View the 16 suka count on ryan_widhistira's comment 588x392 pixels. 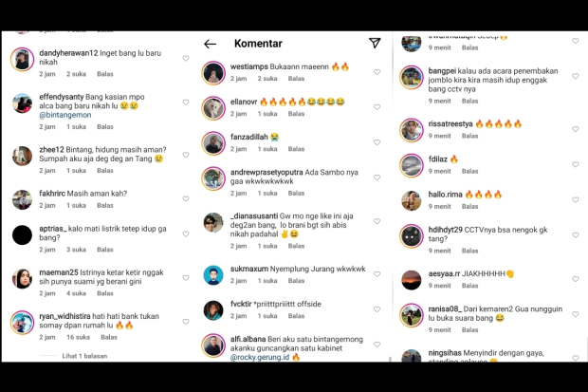coord(78,337)
